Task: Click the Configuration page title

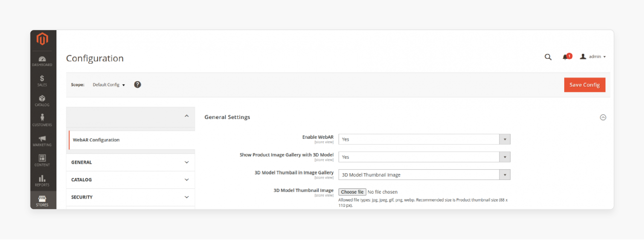Action: (95, 58)
